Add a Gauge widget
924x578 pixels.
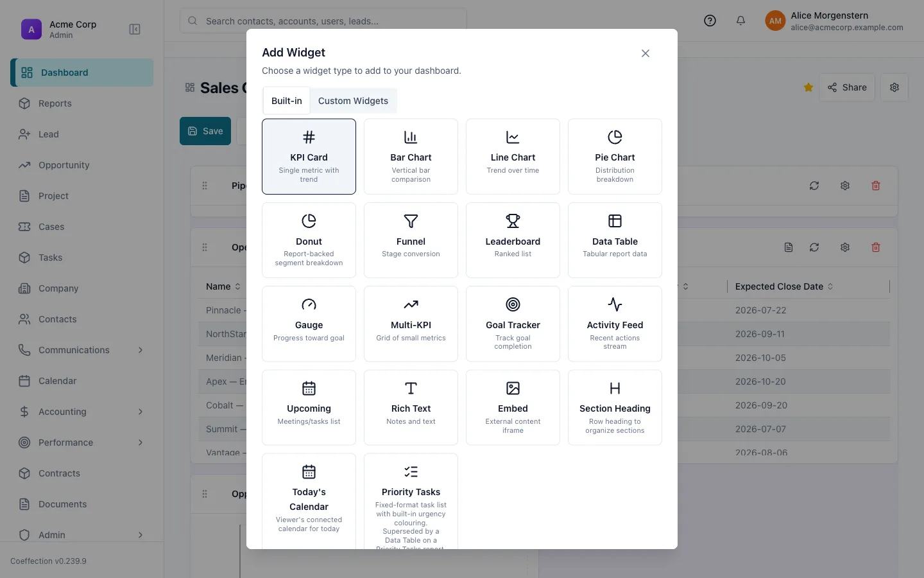(309, 324)
